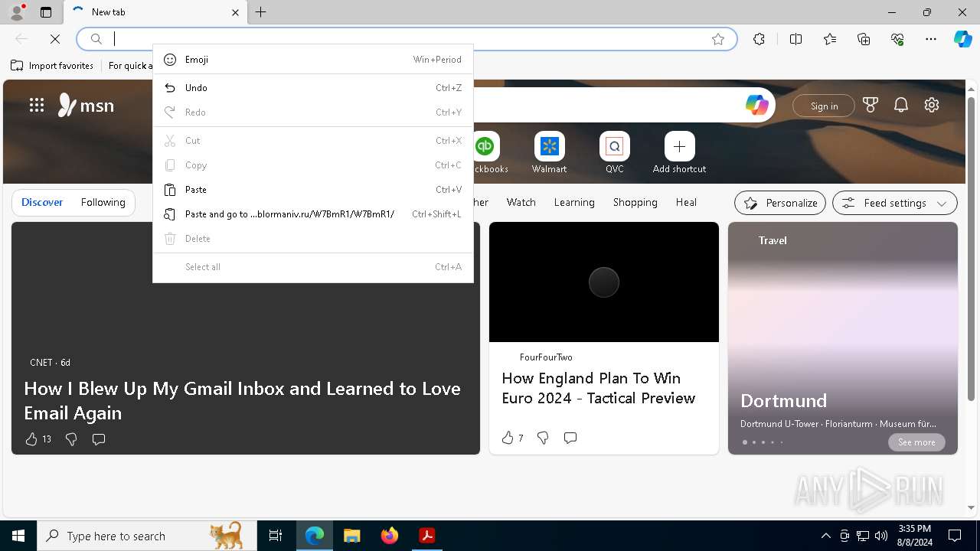Open the Walmart shortcut
The height and width of the screenshot is (551, 980).
549,153
